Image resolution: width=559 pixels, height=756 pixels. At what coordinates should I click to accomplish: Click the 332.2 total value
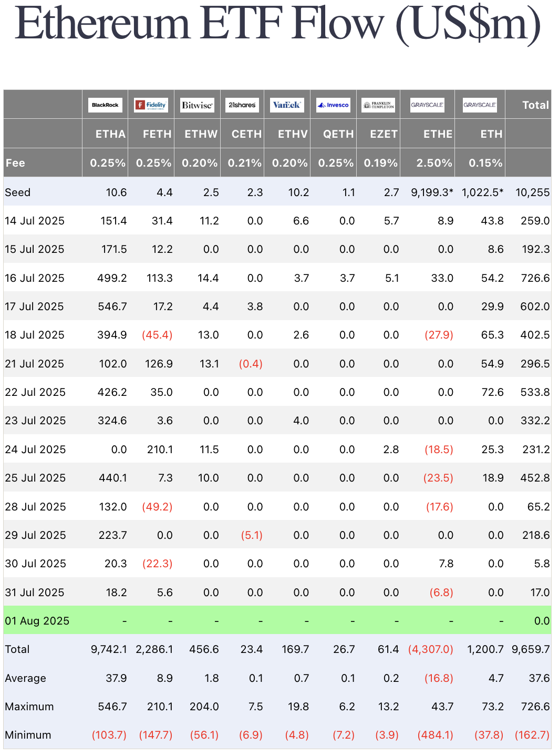click(x=535, y=421)
